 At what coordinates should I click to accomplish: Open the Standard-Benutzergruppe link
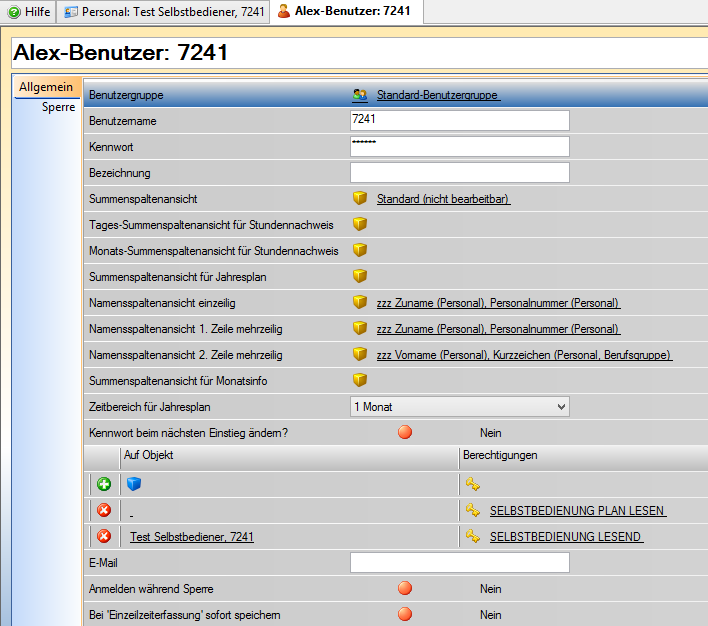point(437,95)
